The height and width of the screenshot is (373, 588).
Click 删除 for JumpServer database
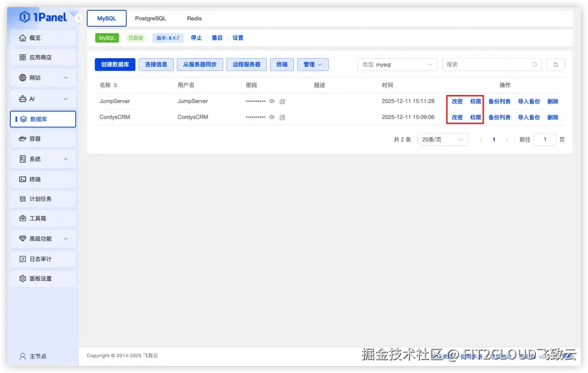click(553, 102)
